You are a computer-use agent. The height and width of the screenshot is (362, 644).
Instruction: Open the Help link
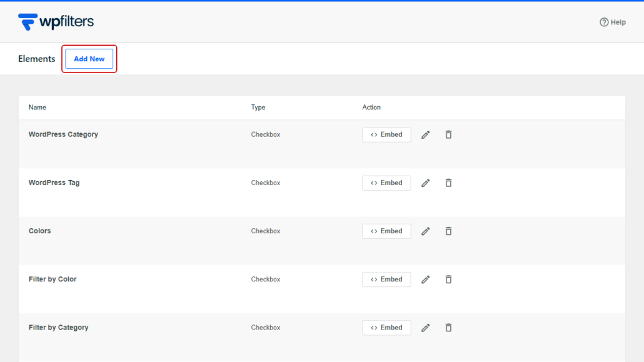coord(612,22)
